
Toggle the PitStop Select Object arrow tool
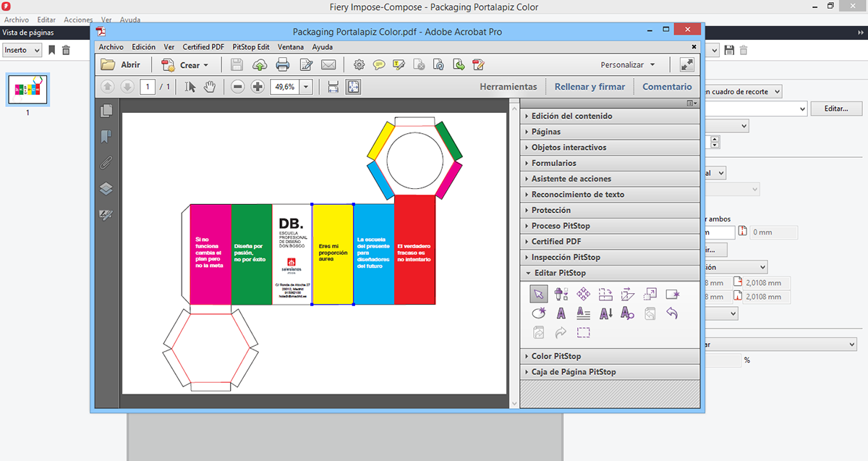(x=538, y=294)
